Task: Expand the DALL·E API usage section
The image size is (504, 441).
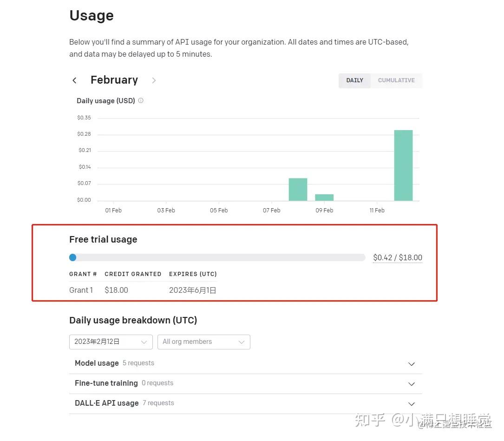Action: (246, 403)
